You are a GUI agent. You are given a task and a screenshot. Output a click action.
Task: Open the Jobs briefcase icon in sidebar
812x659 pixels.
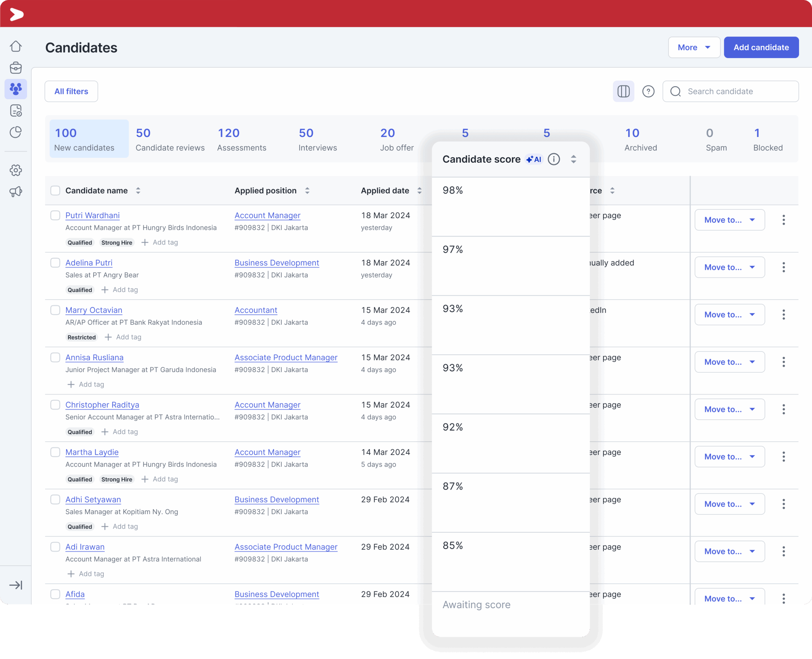tap(16, 68)
